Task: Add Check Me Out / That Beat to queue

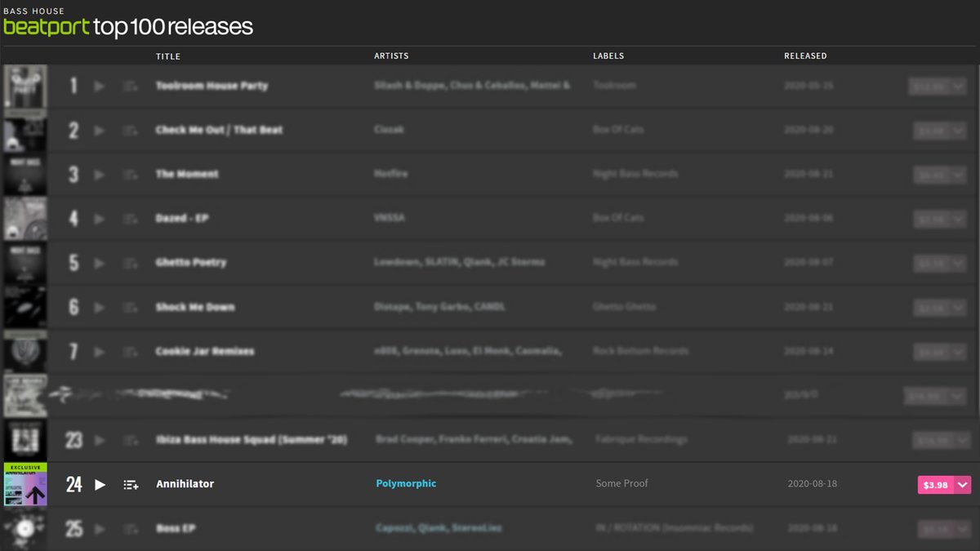Action: [130, 131]
